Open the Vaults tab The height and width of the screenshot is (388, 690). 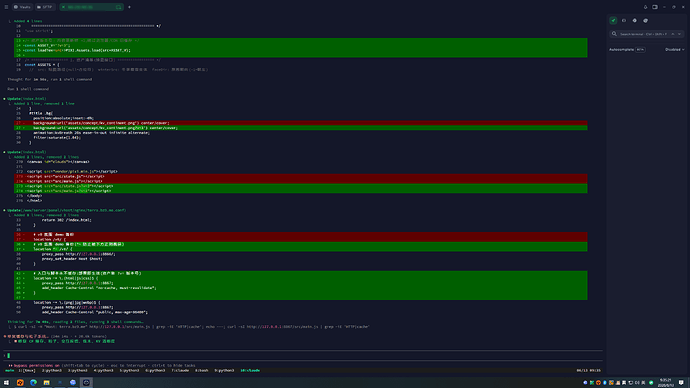[x=22, y=7]
